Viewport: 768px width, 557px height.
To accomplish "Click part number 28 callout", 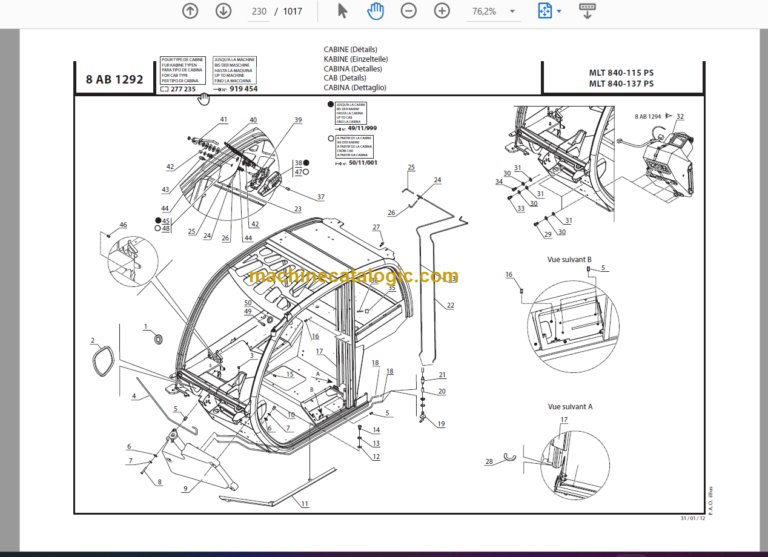I will [489, 461].
